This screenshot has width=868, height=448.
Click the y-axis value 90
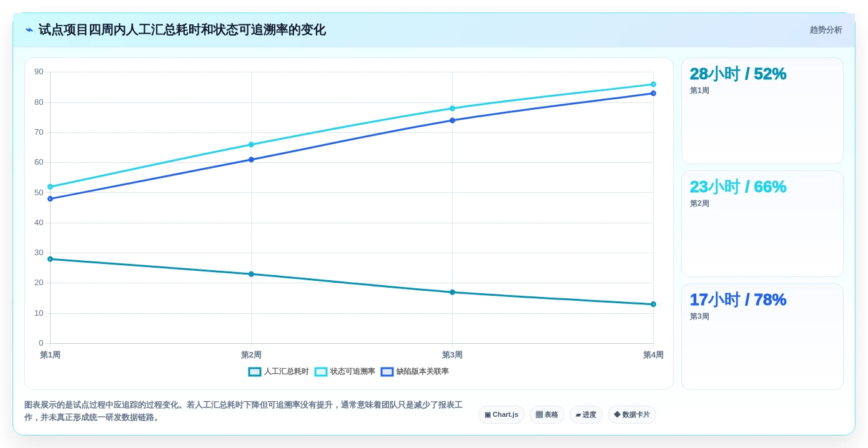pyautogui.click(x=39, y=72)
